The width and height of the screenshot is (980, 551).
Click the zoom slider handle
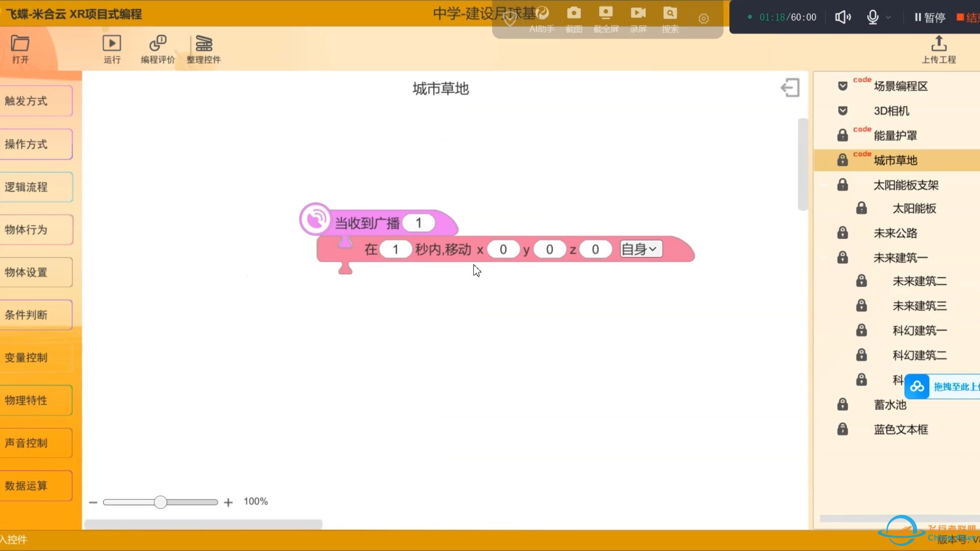[x=160, y=502]
